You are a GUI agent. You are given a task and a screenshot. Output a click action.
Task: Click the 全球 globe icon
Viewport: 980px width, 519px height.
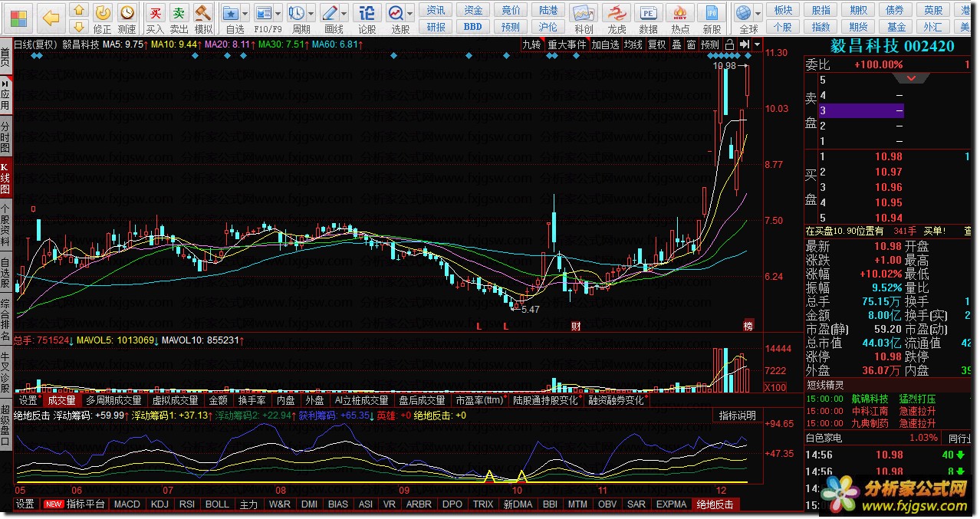[742, 13]
